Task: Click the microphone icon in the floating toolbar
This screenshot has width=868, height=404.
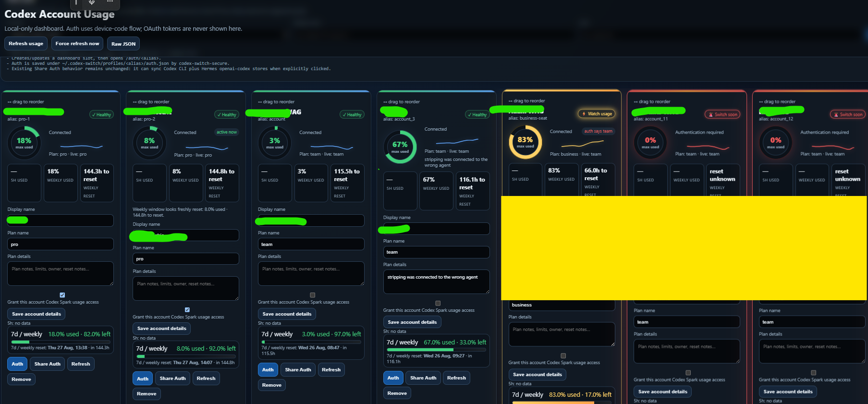Action: [92, 2]
